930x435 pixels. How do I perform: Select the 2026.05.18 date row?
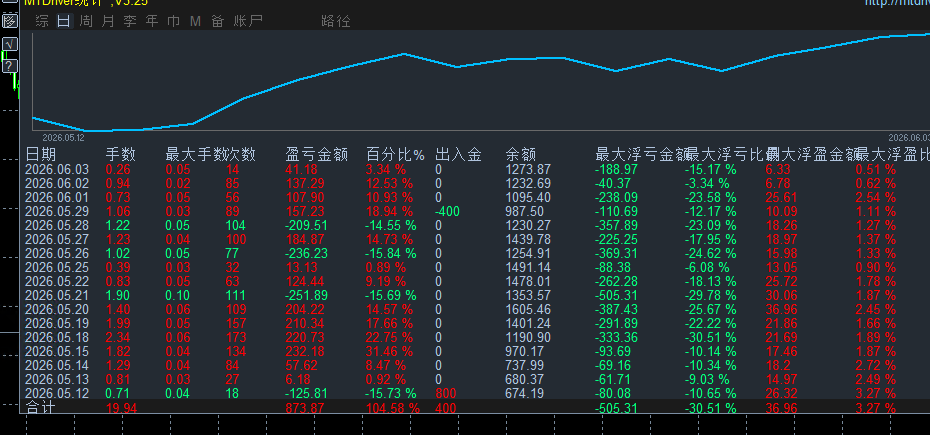point(57,337)
